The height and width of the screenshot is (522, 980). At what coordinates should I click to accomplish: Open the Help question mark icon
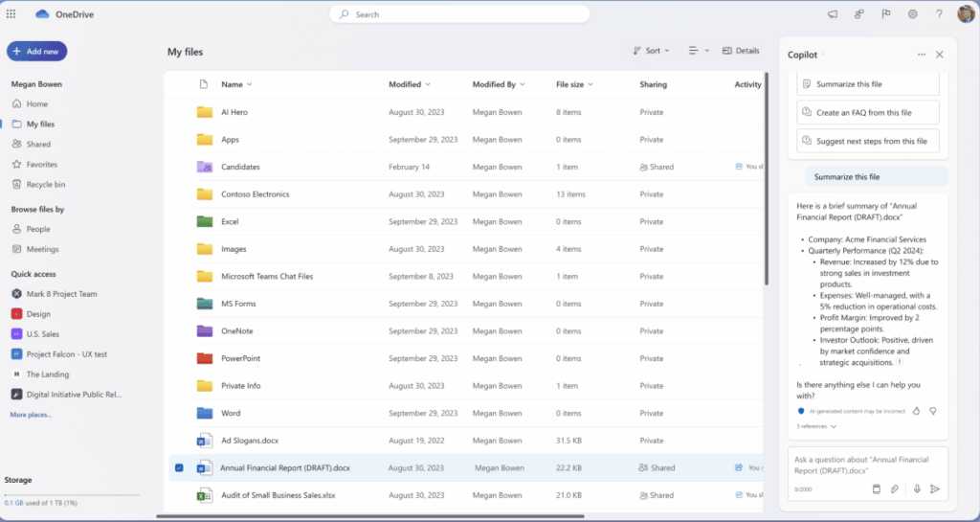pos(939,14)
